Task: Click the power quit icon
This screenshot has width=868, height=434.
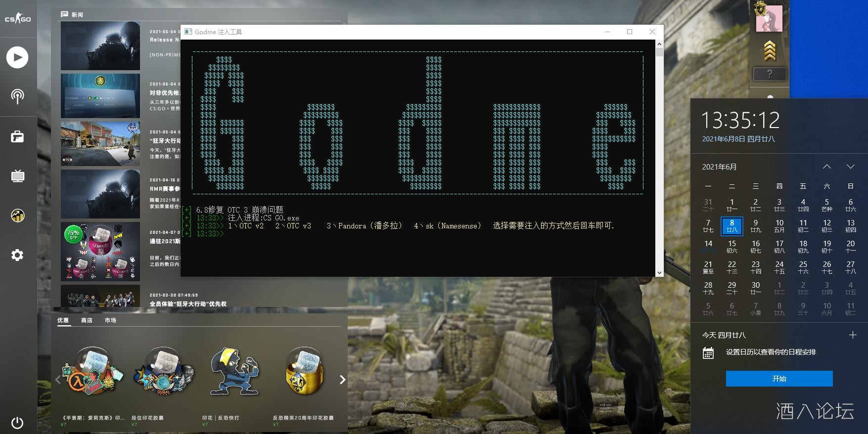Action: 17,423
